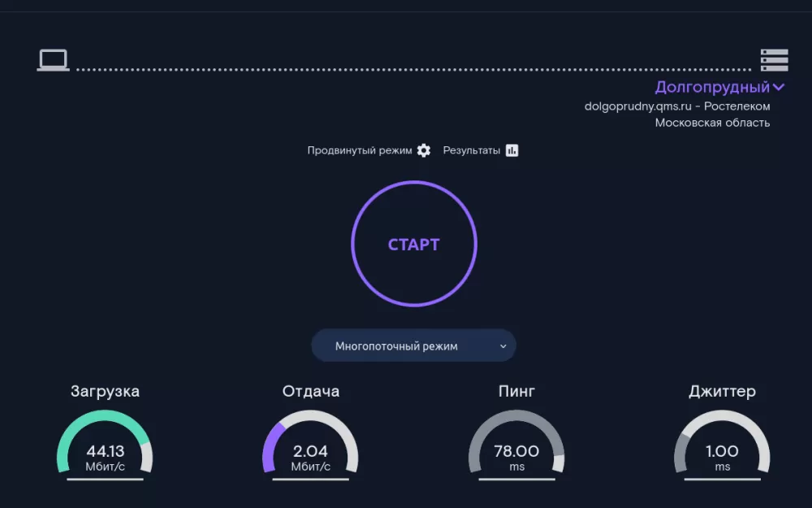This screenshot has height=508, width=812.
Task: Select the 44.13 Мбит/с download value
Action: pos(105,458)
